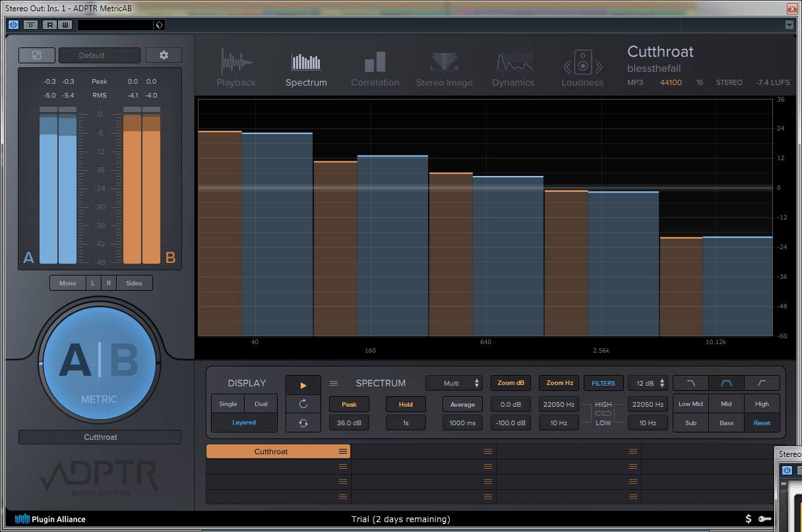
Task: Open the plugin window options arrow
Action: (789, 25)
